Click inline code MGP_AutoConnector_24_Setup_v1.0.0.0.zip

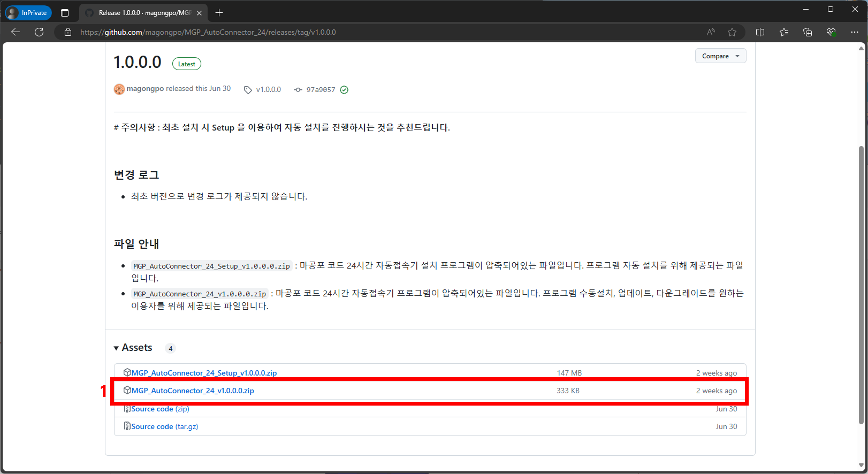212,266
